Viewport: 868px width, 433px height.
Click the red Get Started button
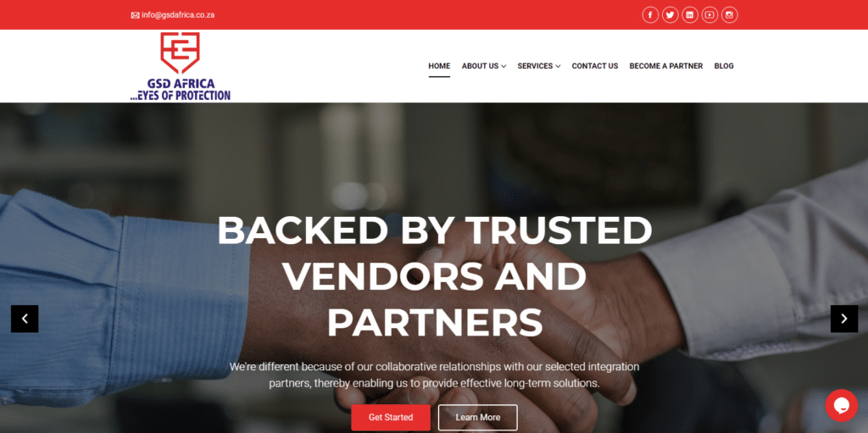[391, 418]
